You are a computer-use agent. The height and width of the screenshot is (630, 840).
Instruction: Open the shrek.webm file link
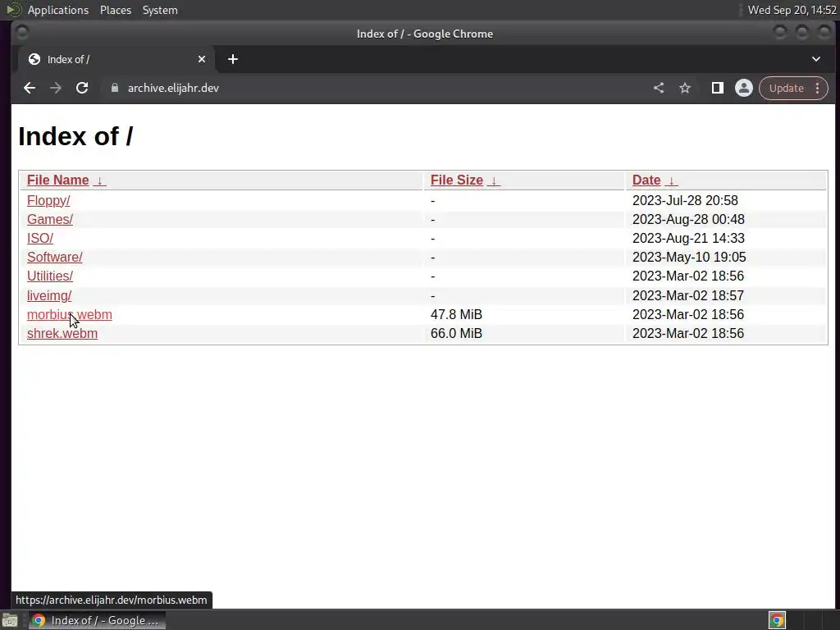tap(62, 333)
